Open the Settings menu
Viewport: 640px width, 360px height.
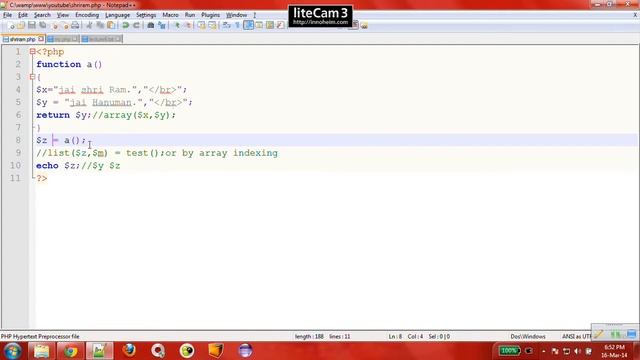[146, 15]
